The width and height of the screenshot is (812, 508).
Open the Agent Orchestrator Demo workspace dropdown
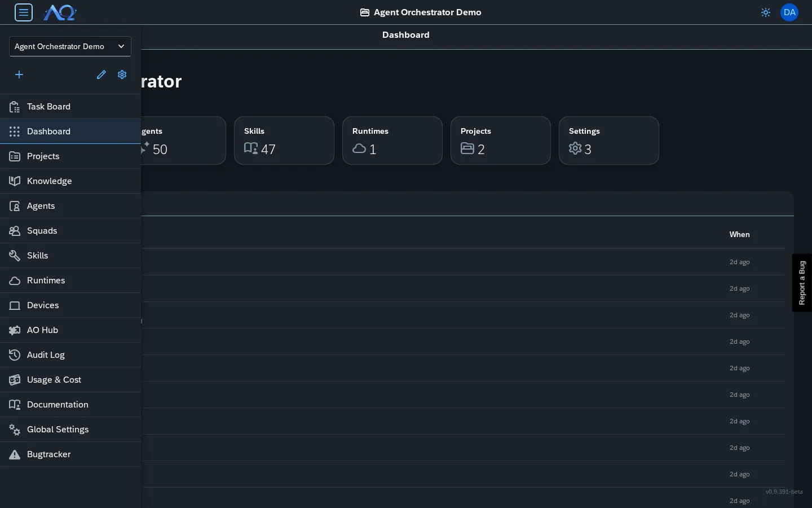[x=70, y=46]
